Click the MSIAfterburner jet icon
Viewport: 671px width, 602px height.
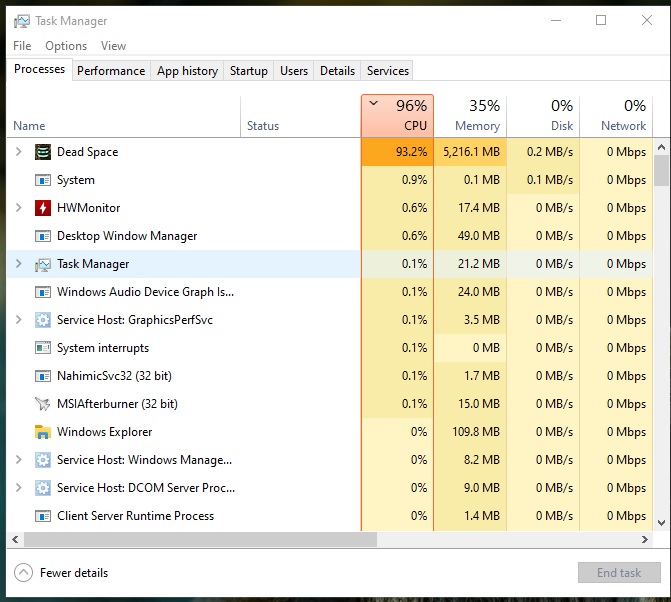click(x=43, y=404)
